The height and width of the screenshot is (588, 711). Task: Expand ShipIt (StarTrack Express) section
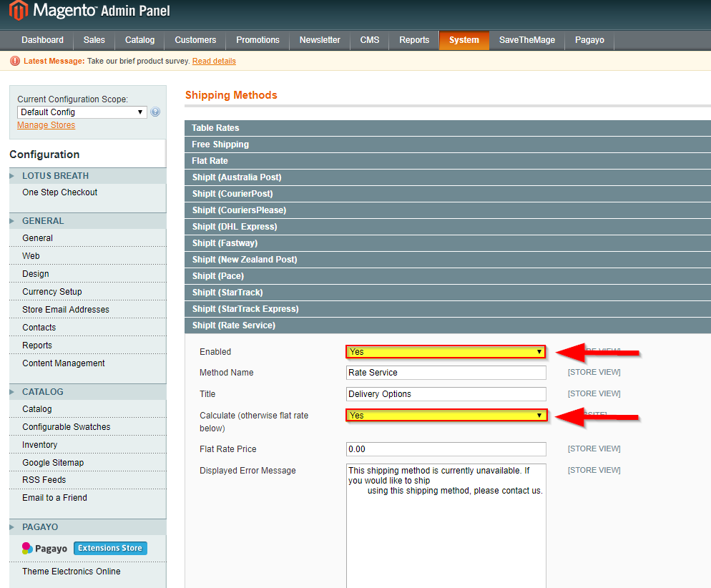click(x=448, y=309)
